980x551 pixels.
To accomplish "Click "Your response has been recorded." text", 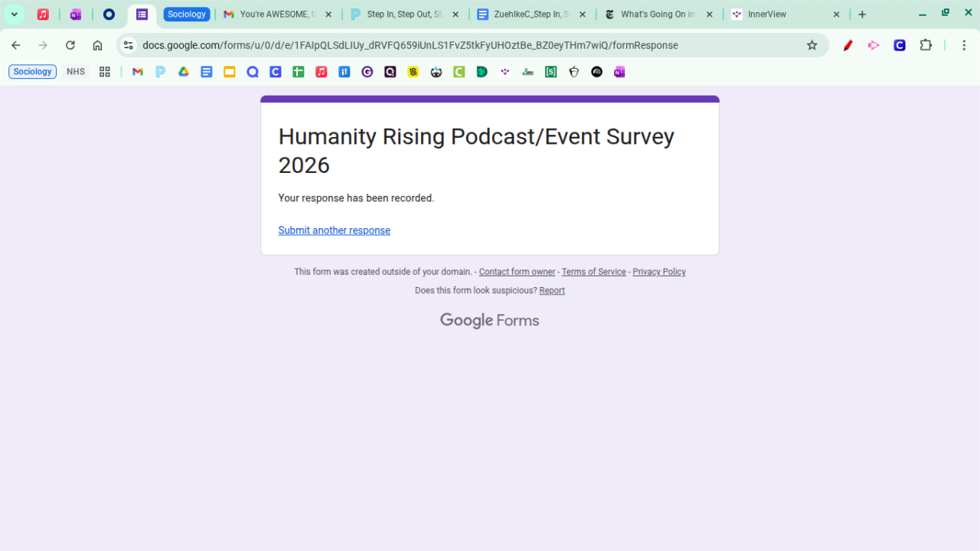I will pyautogui.click(x=356, y=198).
